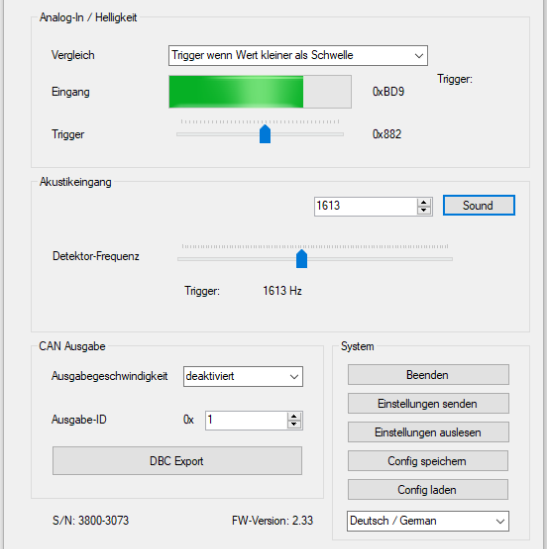Click the Sound button

click(x=479, y=205)
